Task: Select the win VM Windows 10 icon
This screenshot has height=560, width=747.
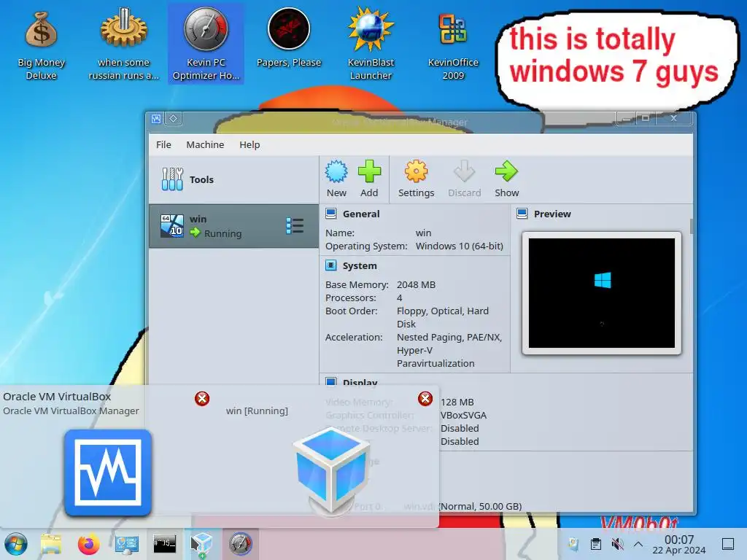Action: click(x=172, y=226)
